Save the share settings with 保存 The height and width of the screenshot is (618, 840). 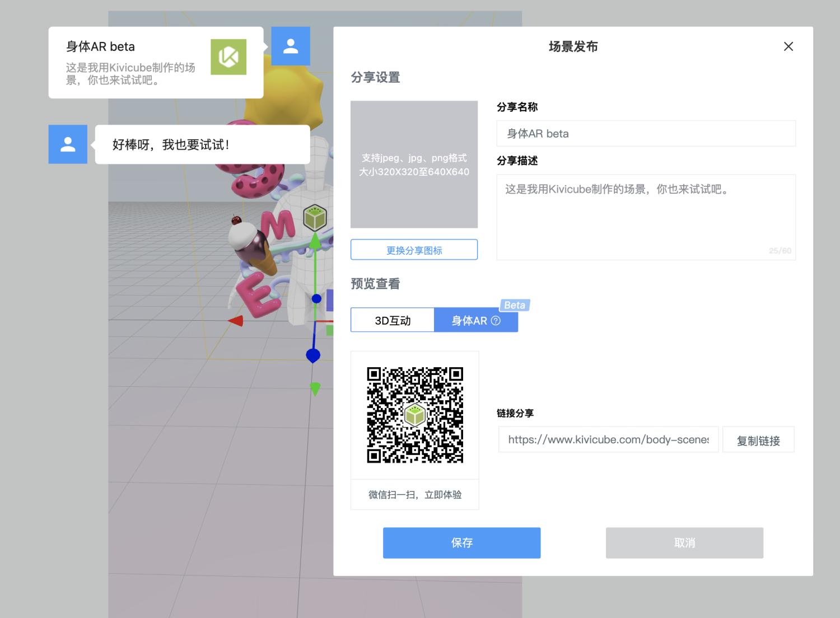pyautogui.click(x=461, y=542)
